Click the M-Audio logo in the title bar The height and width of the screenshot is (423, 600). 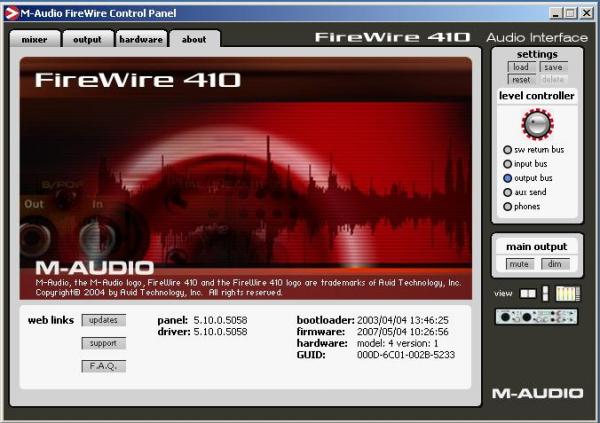tap(12, 12)
